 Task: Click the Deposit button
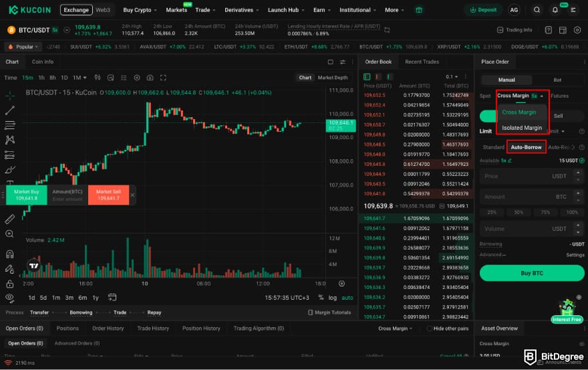coord(483,10)
